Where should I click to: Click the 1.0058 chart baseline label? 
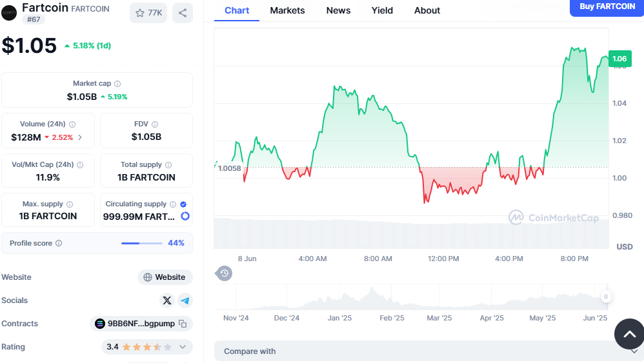pos(230,168)
